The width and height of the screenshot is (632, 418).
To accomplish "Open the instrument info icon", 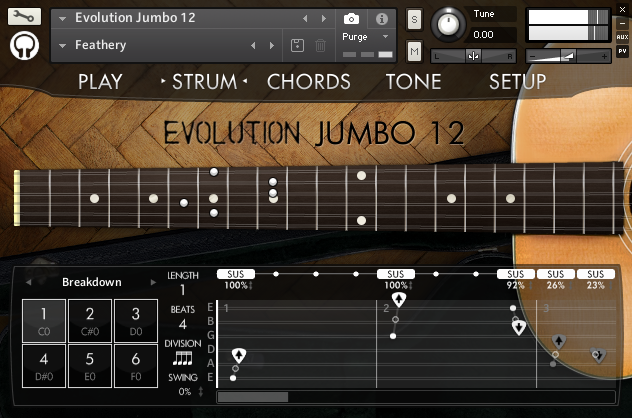I will [381, 19].
